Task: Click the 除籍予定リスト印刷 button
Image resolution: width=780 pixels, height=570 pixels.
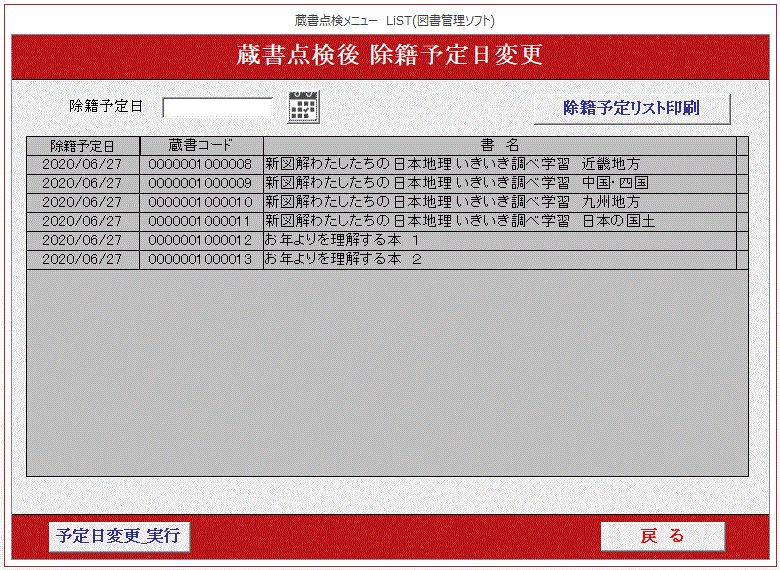Action: (632, 108)
